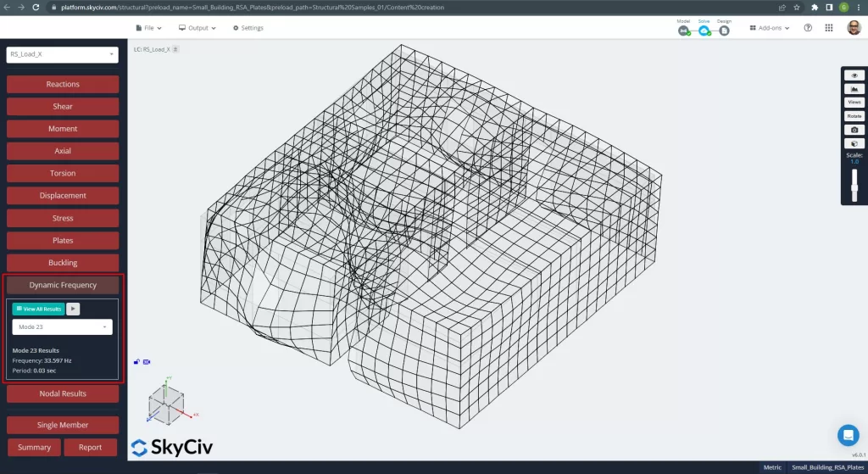Click the graph results icon in right toolbar
Screen dimensions: 868x474
tap(854, 88)
